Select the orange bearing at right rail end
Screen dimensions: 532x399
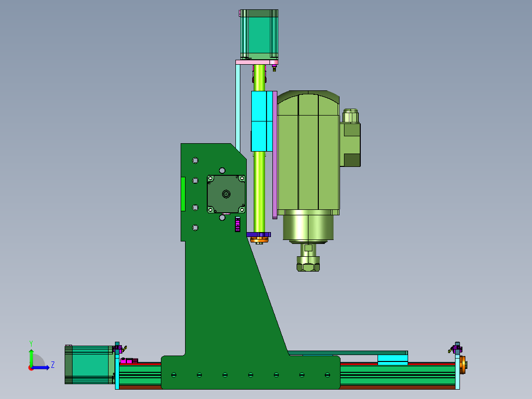point(463,365)
